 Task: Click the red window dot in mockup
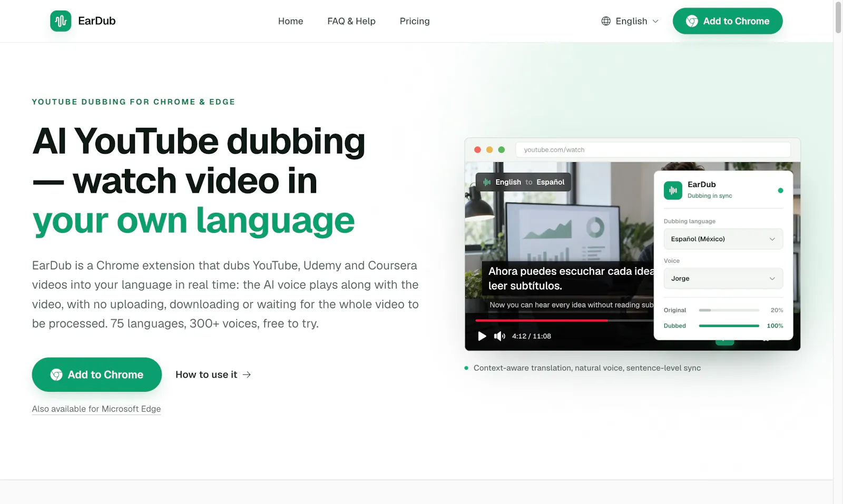477,150
